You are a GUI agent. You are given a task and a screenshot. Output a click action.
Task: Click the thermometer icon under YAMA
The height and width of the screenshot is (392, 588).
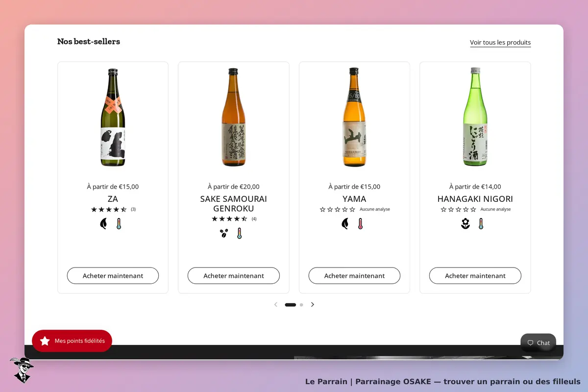pos(360,224)
